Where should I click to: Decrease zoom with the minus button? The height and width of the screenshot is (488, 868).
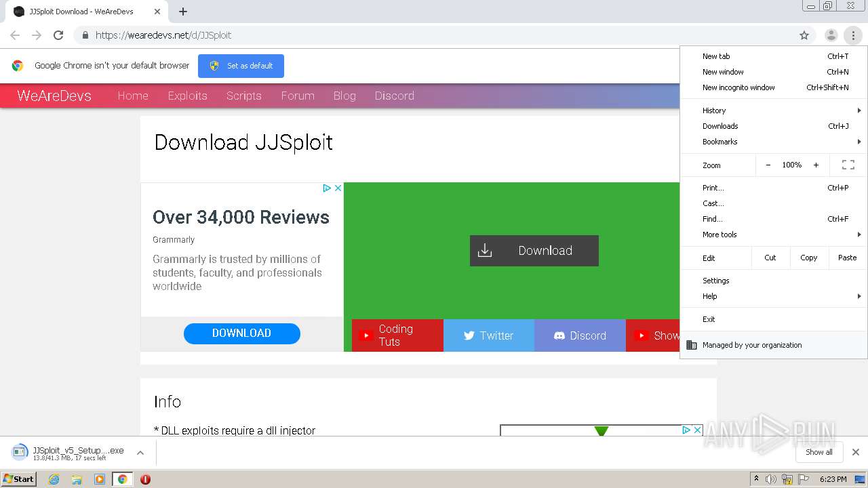point(768,165)
